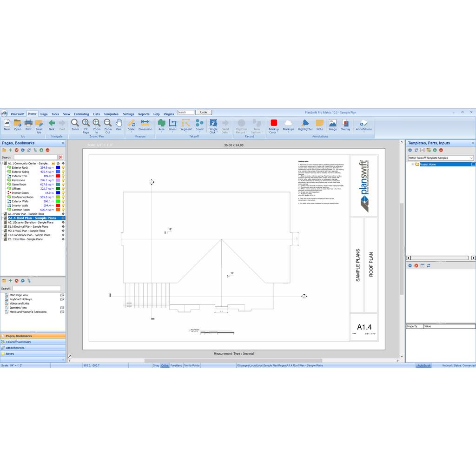
Task: Activate the Count takeoff tool
Action: (199, 125)
